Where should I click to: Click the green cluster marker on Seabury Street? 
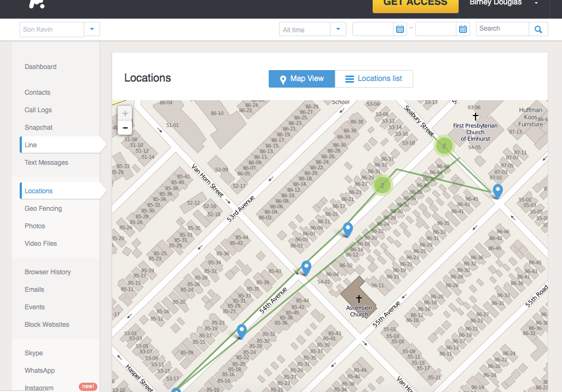(x=444, y=146)
